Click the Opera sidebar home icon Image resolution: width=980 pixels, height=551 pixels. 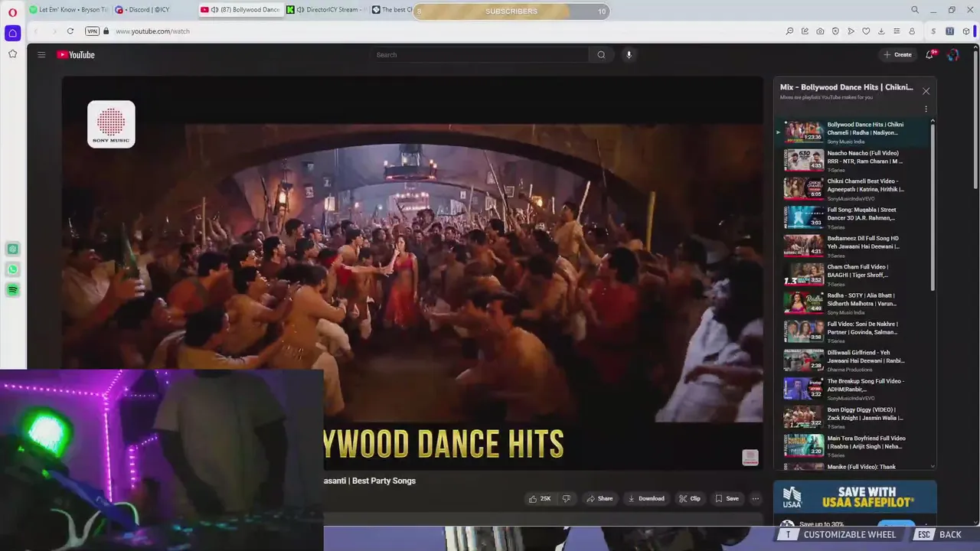pyautogui.click(x=12, y=33)
